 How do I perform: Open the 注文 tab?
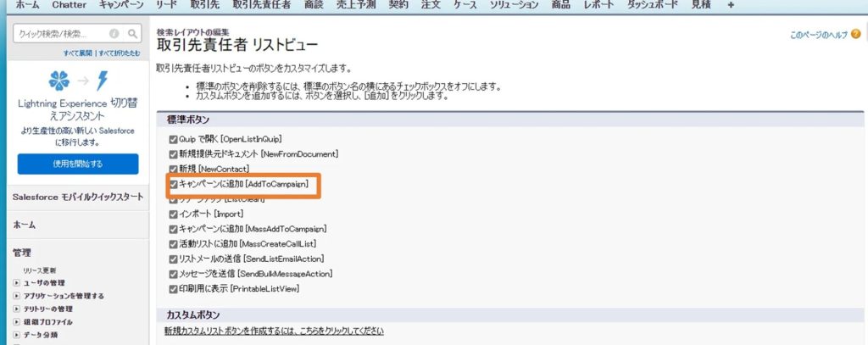pos(431,4)
